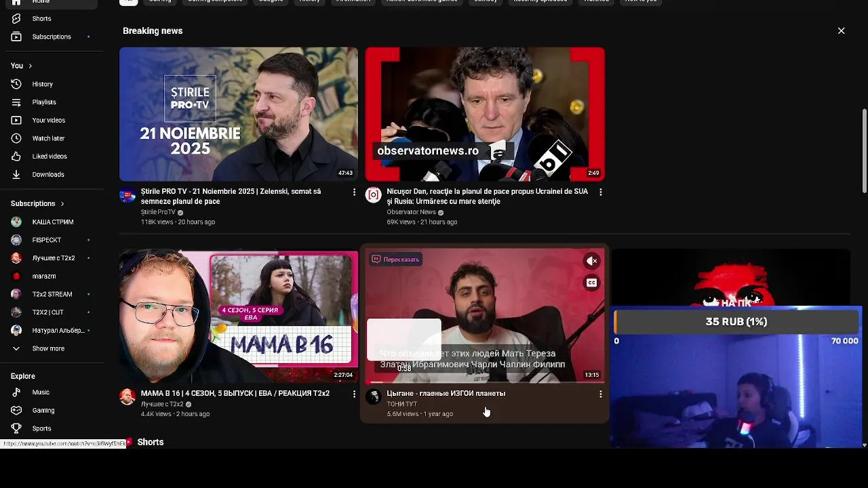Open Stirile ProTV channel name link
This screenshot has height=488, width=868.
click(x=158, y=212)
